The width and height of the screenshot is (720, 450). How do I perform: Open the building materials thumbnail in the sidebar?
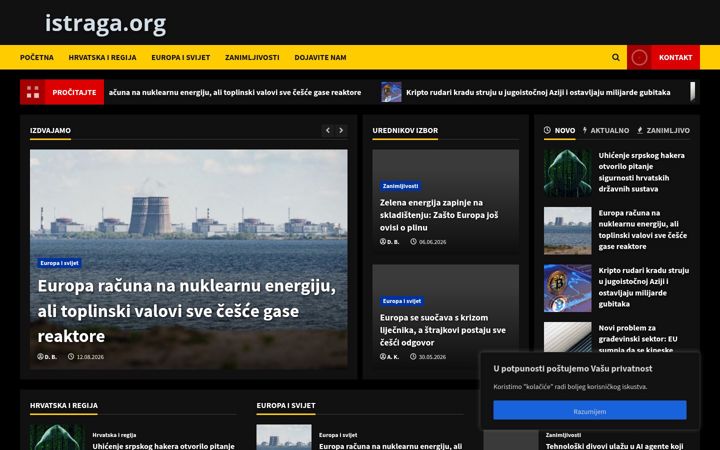click(x=568, y=337)
